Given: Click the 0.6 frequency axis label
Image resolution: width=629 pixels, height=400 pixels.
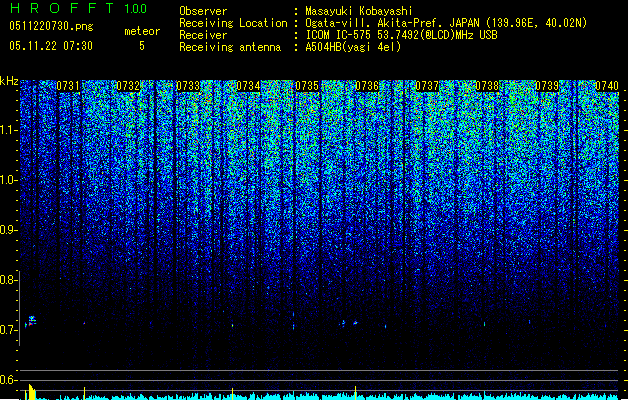Looking at the screenshot, I should (9, 380).
